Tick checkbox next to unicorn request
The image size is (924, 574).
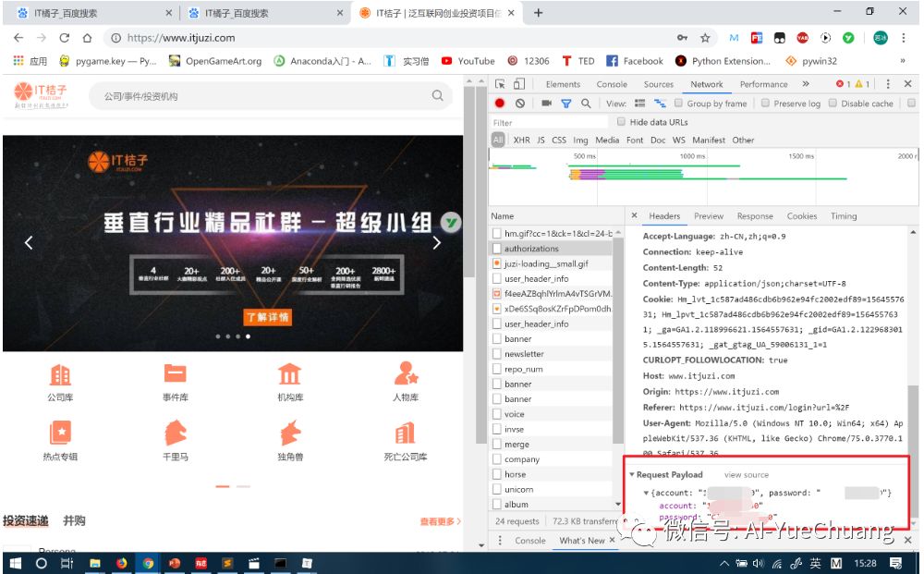(497, 489)
